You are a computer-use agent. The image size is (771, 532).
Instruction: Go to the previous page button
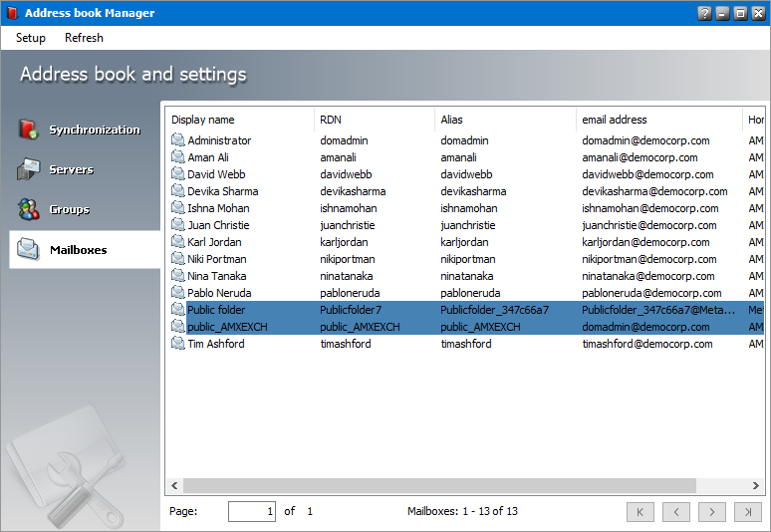click(676, 511)
